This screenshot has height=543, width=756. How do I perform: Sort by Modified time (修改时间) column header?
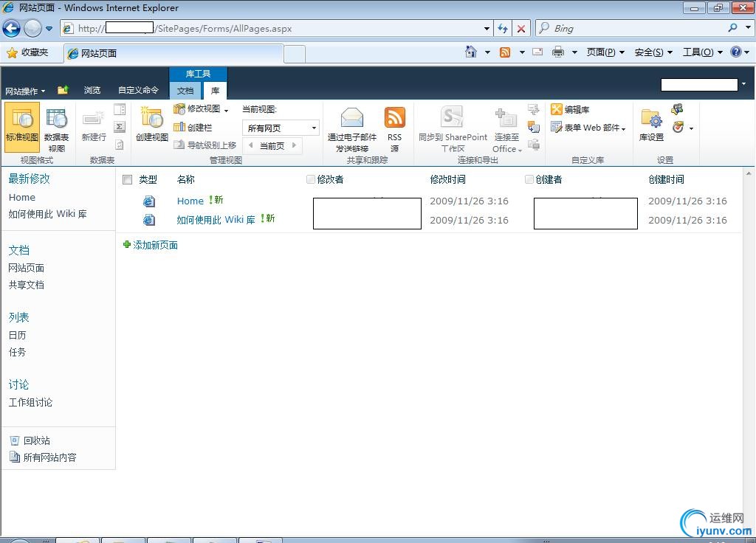(x=447, y=179)
